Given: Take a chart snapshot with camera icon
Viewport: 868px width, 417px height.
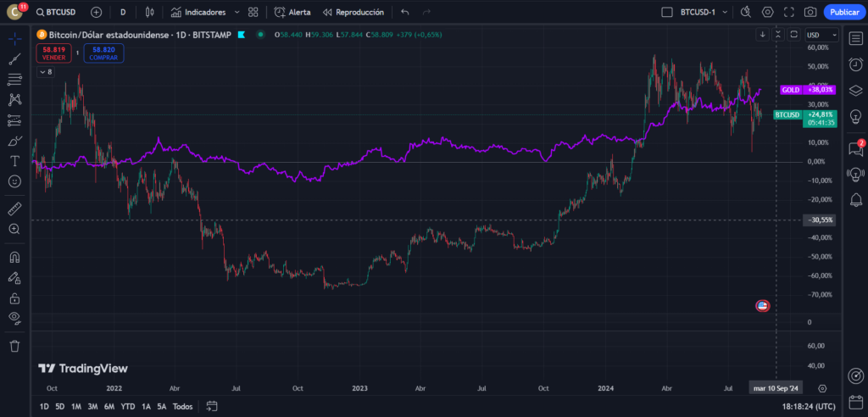Looking at the screenshot, I should 810,12.
